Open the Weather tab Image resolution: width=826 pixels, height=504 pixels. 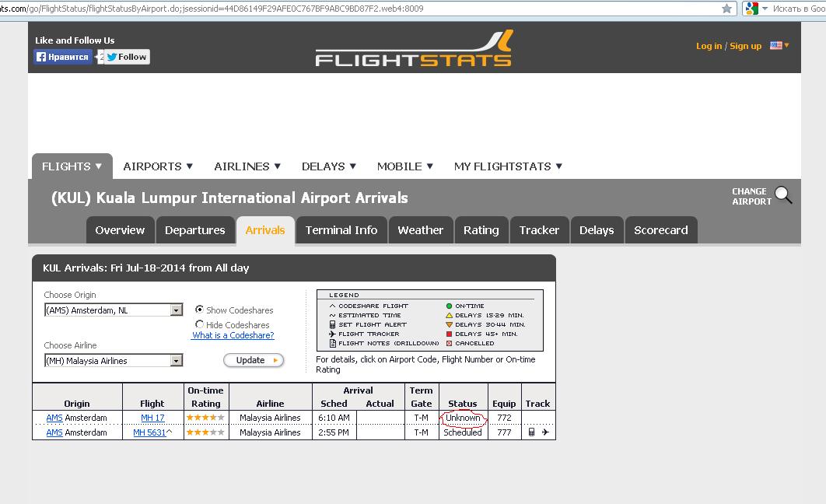[420, 230]
